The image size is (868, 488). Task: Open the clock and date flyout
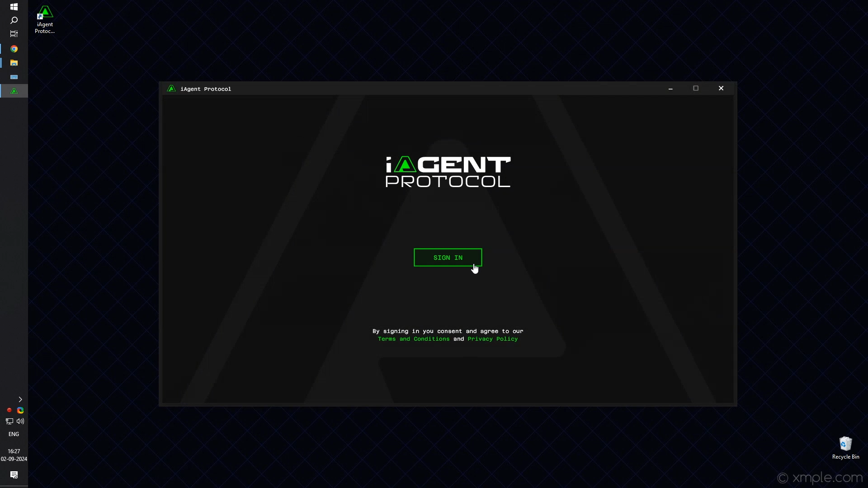[x=14, y=455]
